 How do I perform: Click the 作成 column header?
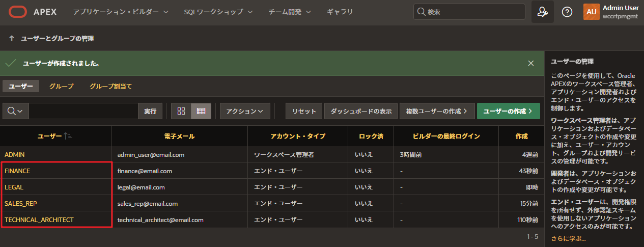click(x=521, y=136)
